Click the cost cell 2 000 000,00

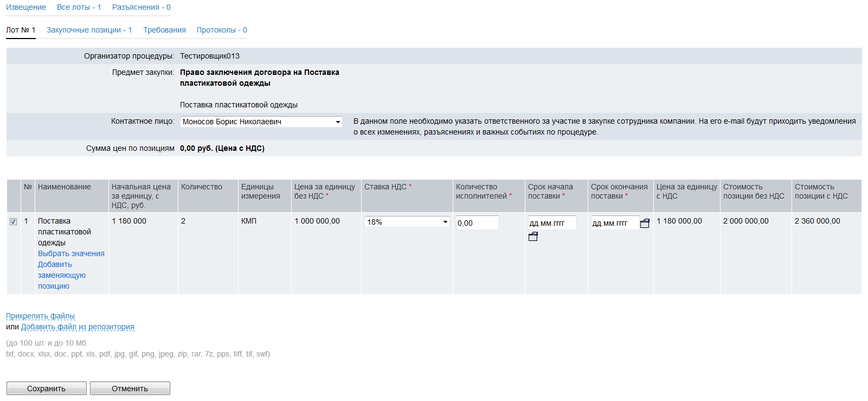[x=746, y=221]
